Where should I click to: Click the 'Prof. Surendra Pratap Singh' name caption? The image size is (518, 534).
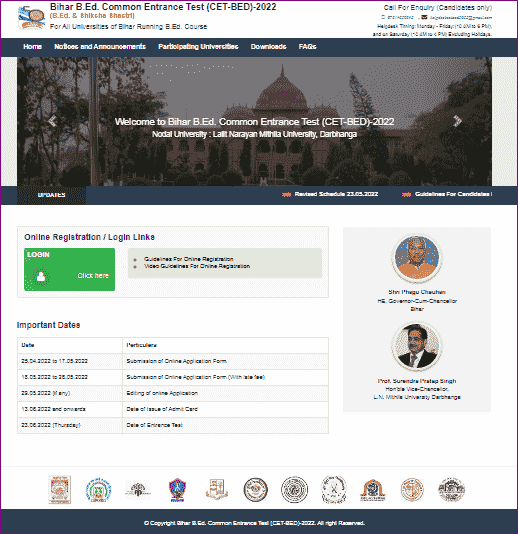[417, 381]
